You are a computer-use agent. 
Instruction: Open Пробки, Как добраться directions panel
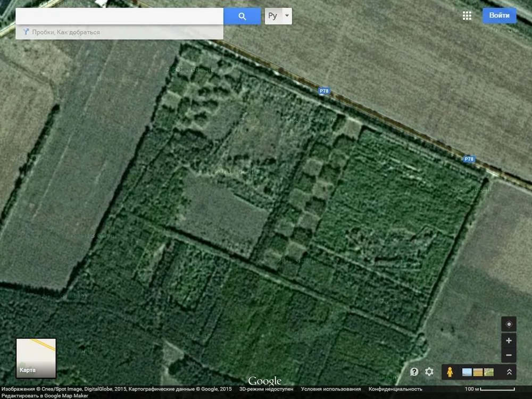pos(119,32)
